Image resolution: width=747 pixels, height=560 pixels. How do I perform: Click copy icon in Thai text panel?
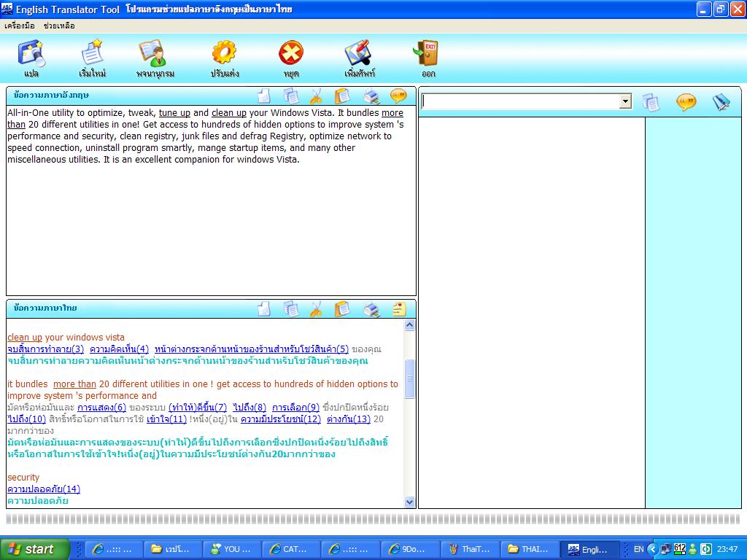pyautogui.click(x=291, y=309)
